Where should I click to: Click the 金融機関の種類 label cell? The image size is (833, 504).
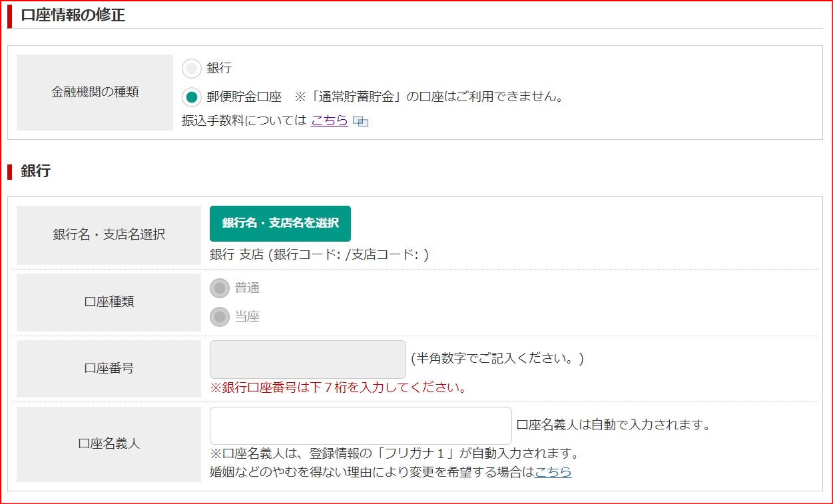pos(95,93)
